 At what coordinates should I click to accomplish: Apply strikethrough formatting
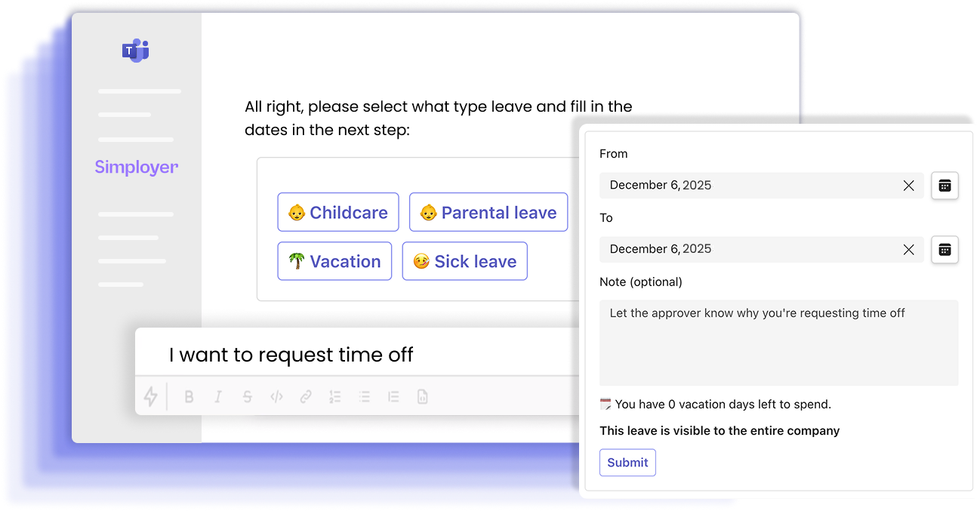(x=248, y=397)
